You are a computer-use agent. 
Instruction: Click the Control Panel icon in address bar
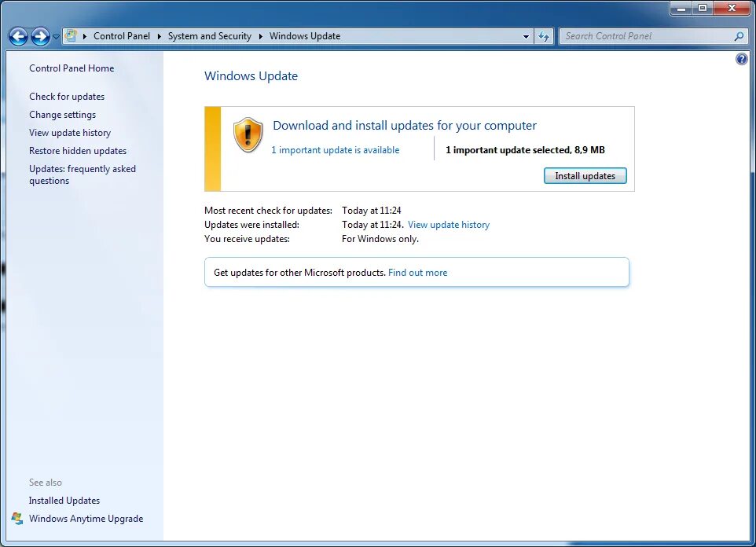[x=71, y=36]
